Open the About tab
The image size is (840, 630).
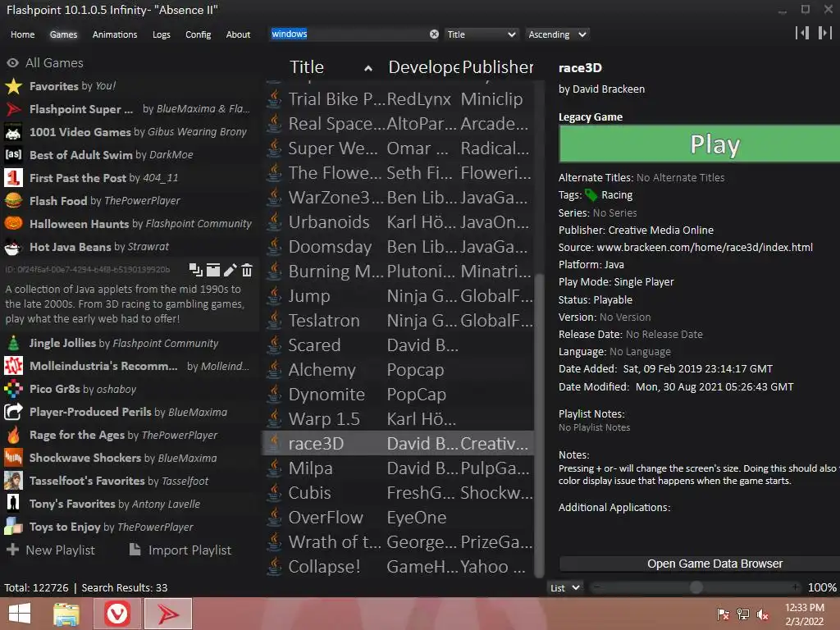coord(238,34)
